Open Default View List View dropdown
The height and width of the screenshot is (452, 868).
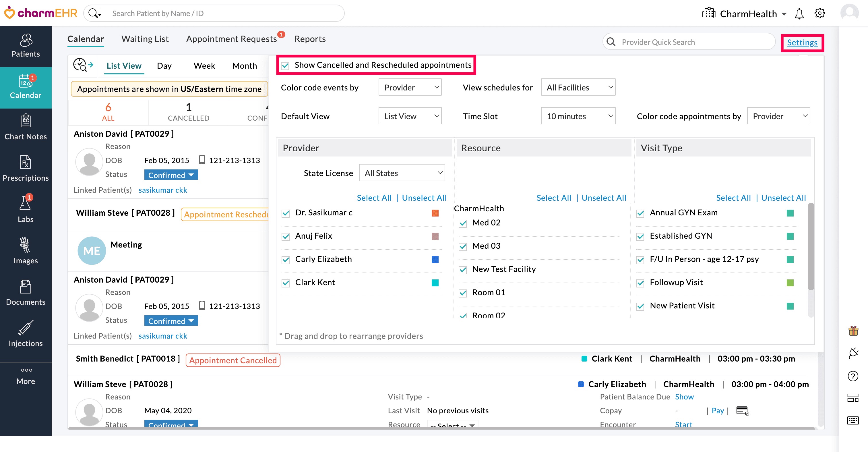410,116
